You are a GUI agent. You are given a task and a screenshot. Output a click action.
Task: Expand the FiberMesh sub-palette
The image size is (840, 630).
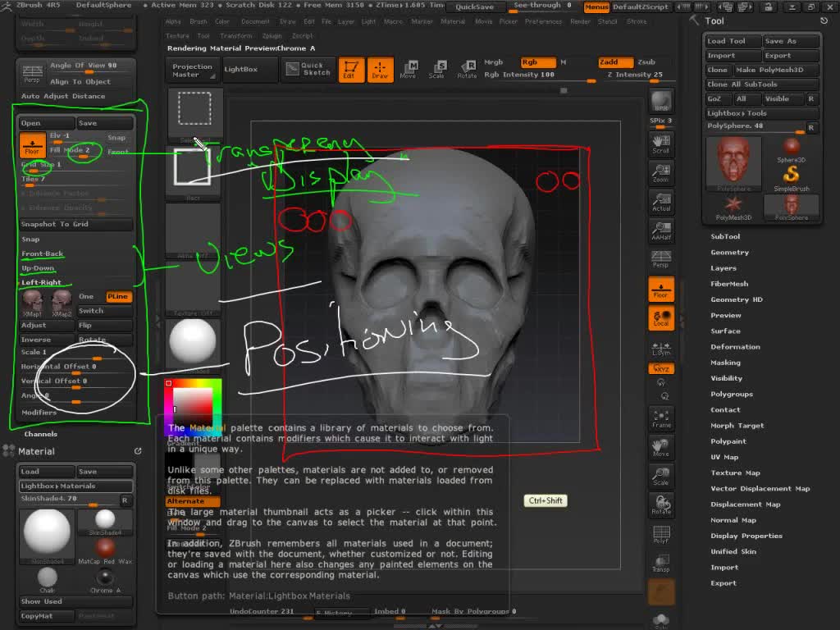[x=729, y=284]
